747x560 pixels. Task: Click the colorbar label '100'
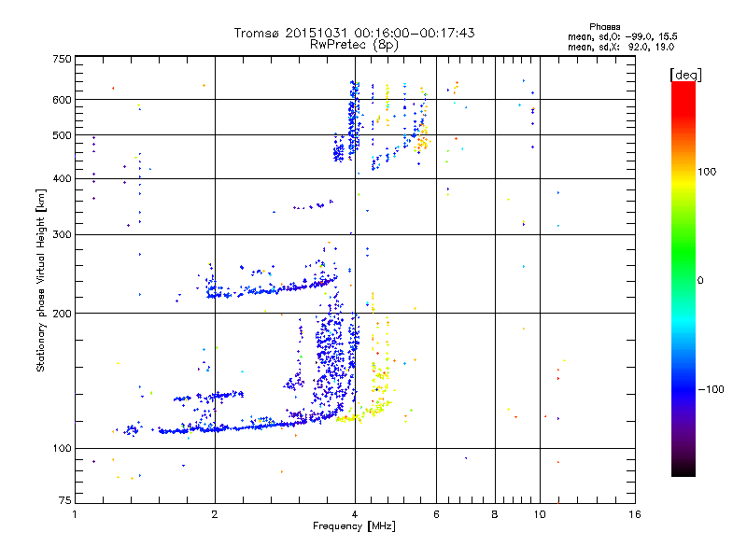(x=707, y=172)
